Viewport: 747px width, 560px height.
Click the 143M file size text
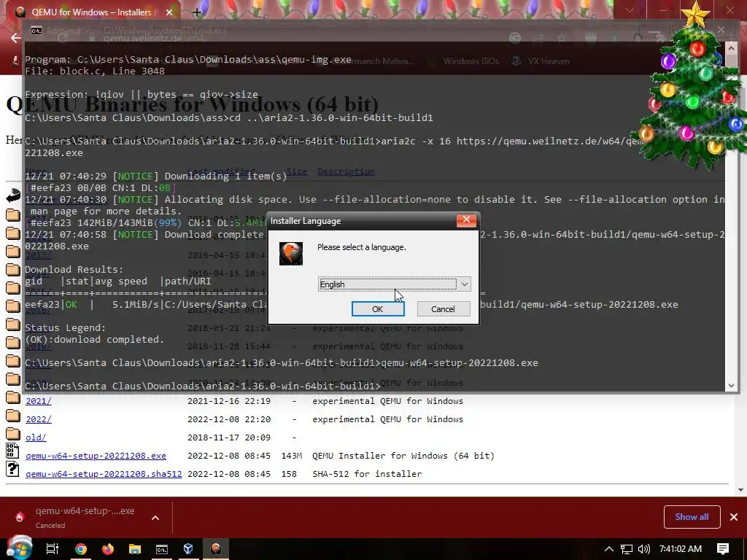[292, 456]
